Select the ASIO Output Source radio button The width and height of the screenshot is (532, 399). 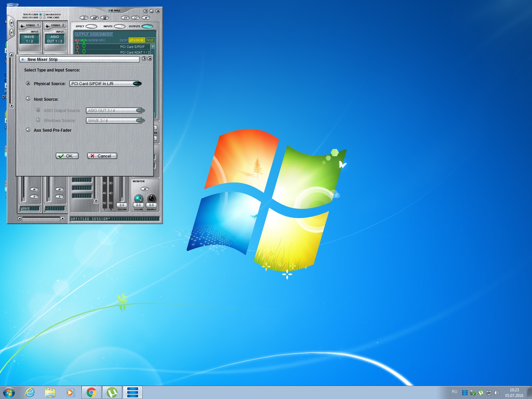[38, 110]
